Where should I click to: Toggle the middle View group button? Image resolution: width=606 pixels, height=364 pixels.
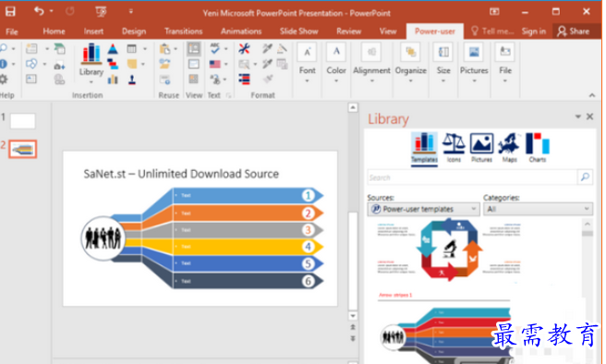click(194, 64)
